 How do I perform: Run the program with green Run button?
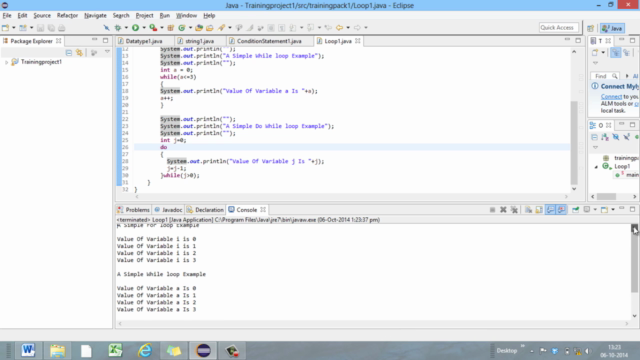136,28
